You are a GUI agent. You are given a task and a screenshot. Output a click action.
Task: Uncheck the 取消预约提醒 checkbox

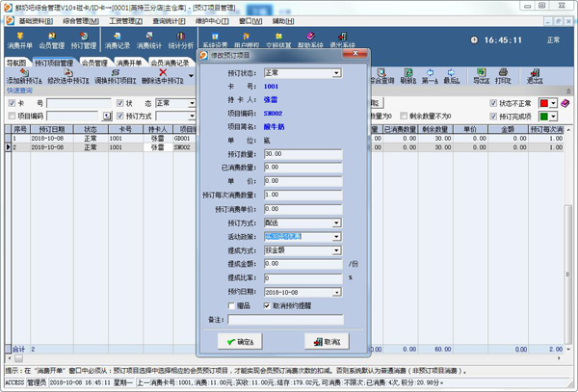coord(269,305)
